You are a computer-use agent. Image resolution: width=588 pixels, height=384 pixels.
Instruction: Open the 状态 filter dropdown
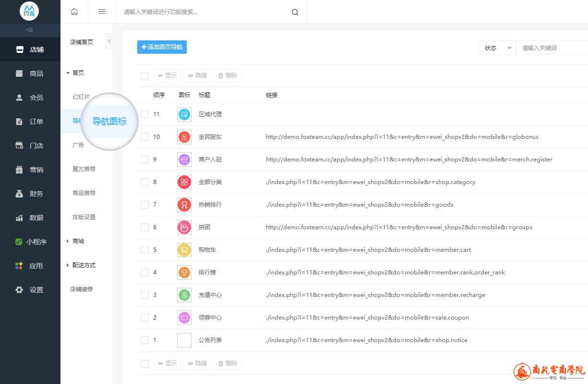point(498,48)
